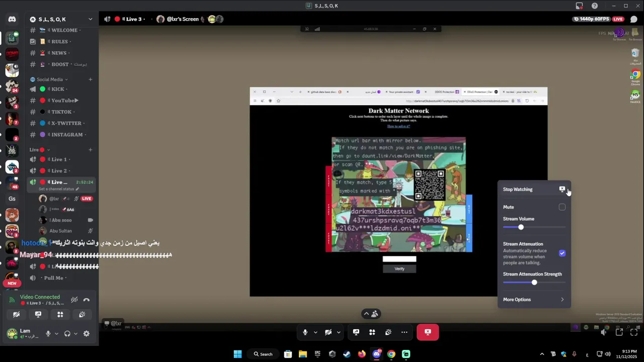Disconnect from voice with hang-up icon
The width and height of the screenshot is (644, 362).
pos(87,300)
